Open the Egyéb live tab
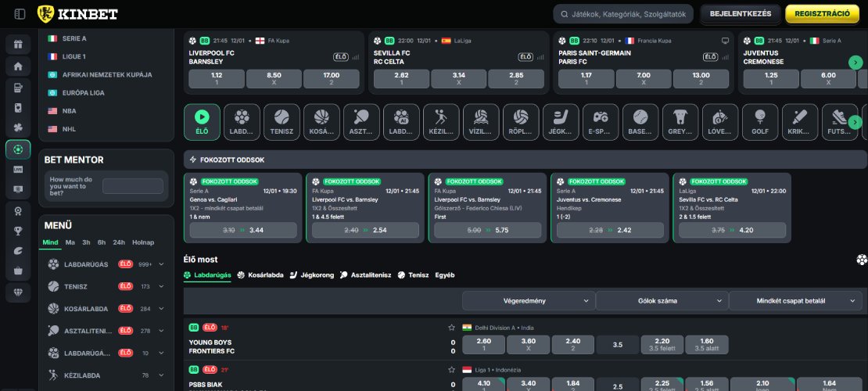The width and height of the screenshot is (868, 391). [444, 274]
